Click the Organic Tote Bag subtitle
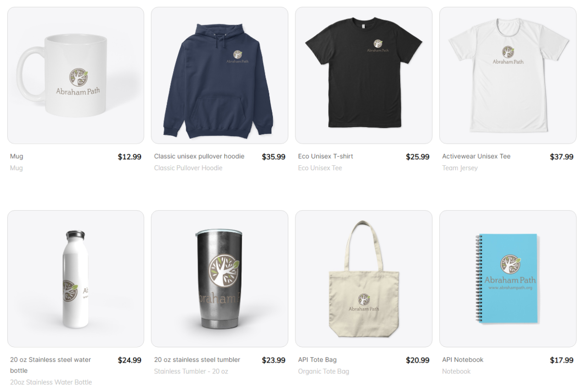The width and height of the screenshot is (588, 390). (x=323, y=371)
